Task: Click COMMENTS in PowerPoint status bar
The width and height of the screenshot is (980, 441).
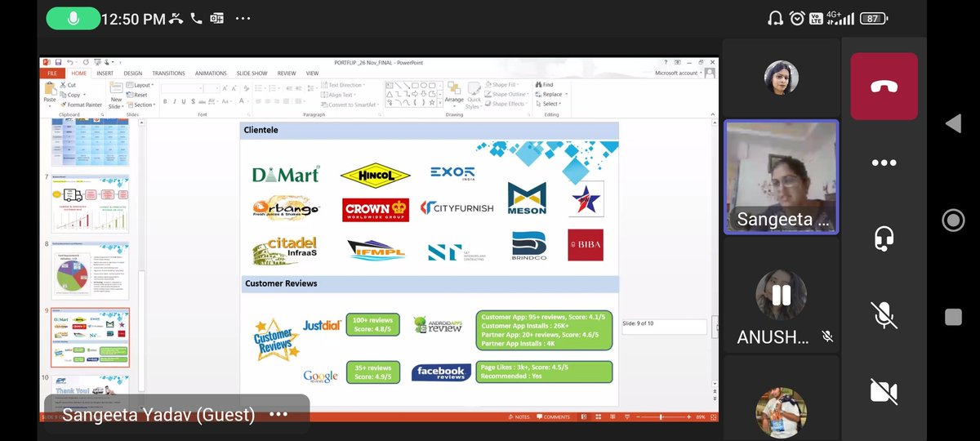Action: [554, 416]
